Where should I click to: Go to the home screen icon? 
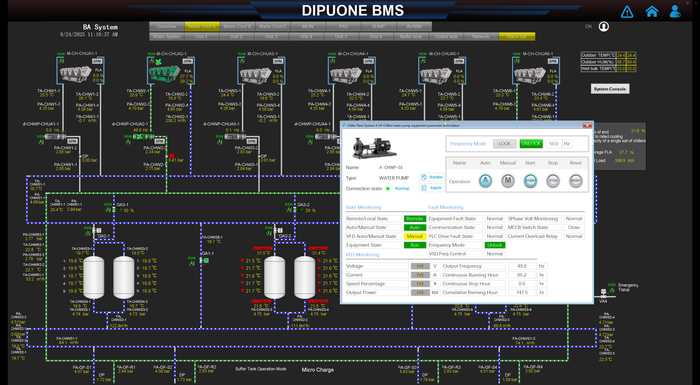coord(652,11)
